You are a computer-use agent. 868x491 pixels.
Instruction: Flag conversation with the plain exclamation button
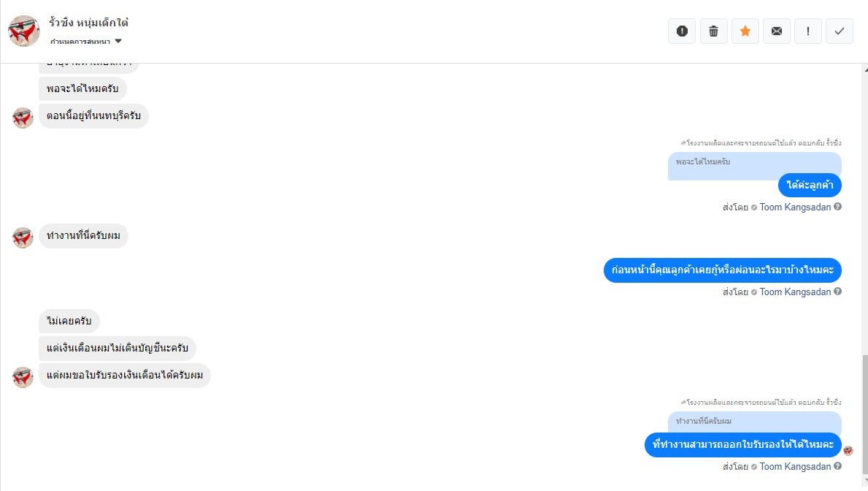808,31
